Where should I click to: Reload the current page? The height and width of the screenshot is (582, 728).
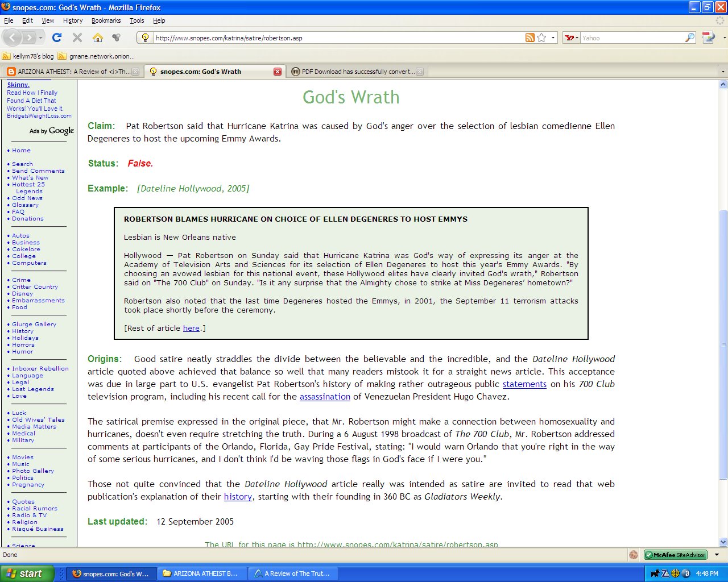click(57, 38)
